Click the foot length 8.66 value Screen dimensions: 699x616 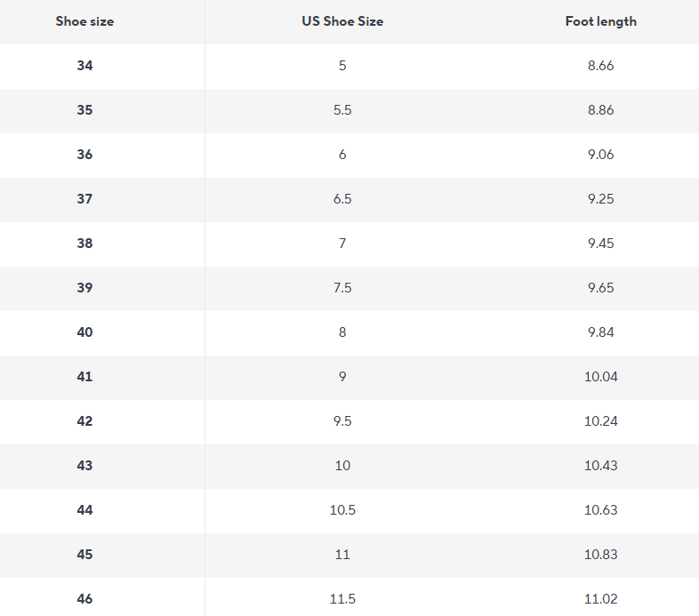pyautogui.click(x=601, y=66)
